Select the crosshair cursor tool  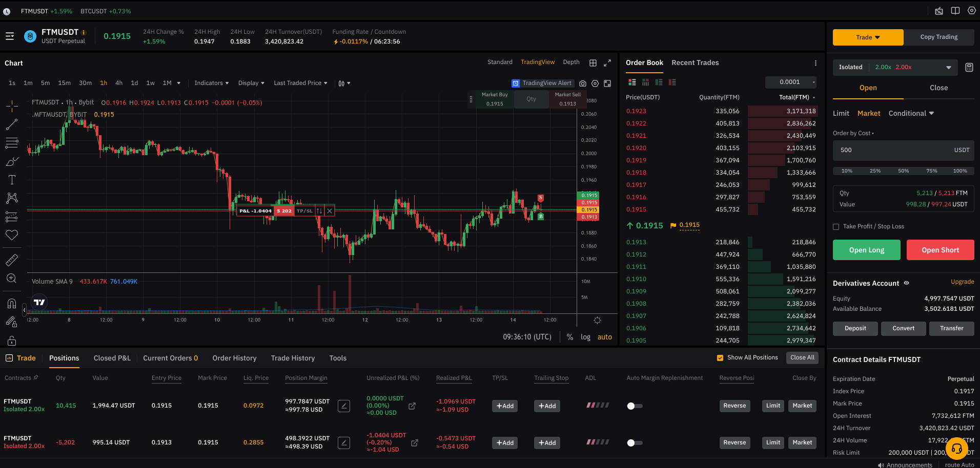[x=12, y=106]
